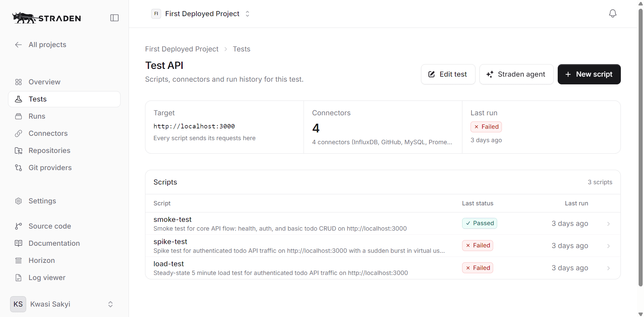Open smoke-test row via its chevron
644x317 pixels.
coord(608,224)
